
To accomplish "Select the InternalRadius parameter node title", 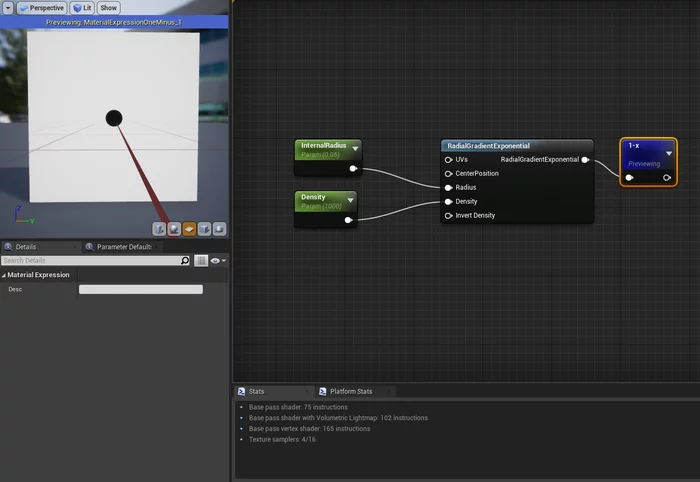I will [323, 145].
